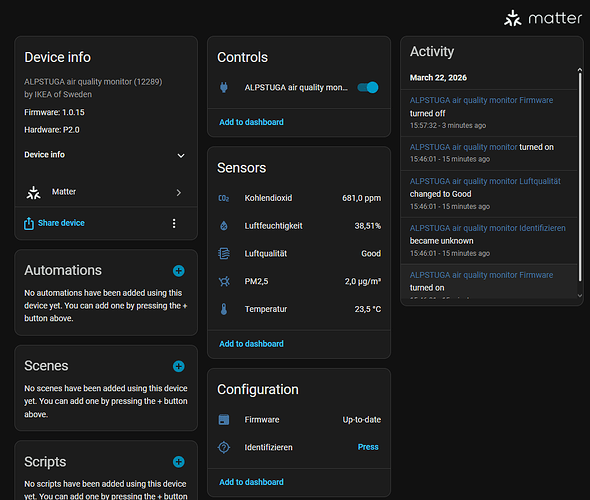Click the plus icon in Automations
The height and width of the screenshot is (500, 590).
click(x=178, y=271)
